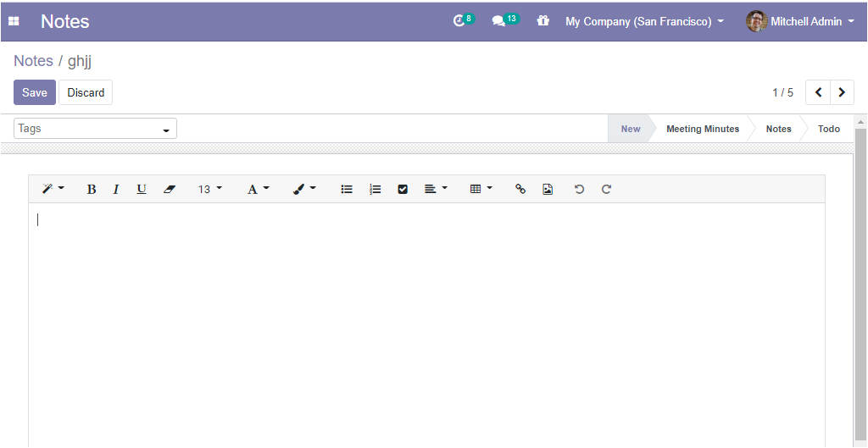Open the Tags dropdown field
Screen dimensions: 868x448
95,129
